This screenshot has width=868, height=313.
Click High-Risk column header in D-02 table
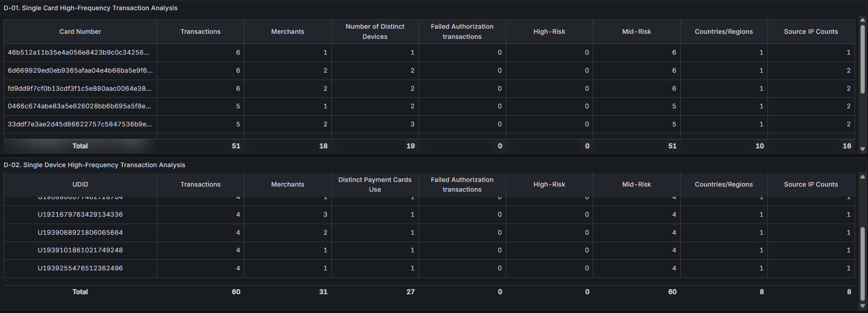(549, 184)
